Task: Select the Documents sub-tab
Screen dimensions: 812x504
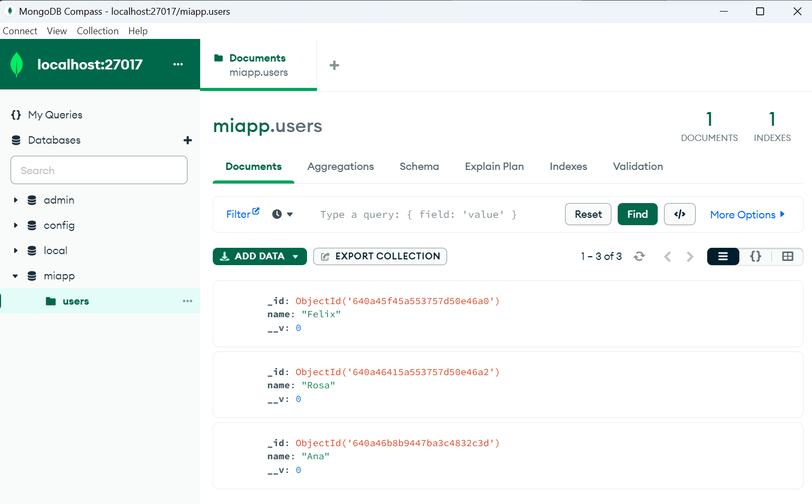Action: click(253, 166)
